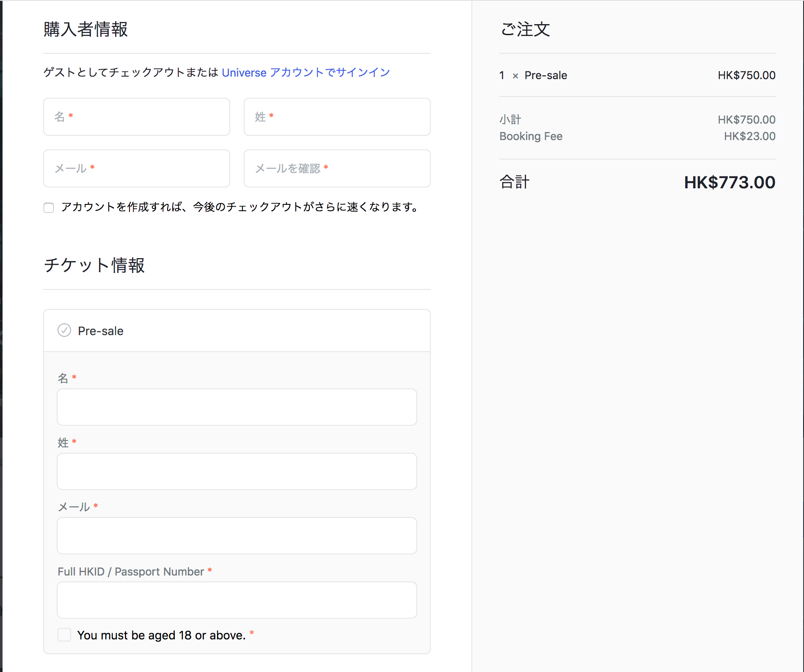
Task: Click the ご注文 order summary heading
Action: tap(525, 29)
